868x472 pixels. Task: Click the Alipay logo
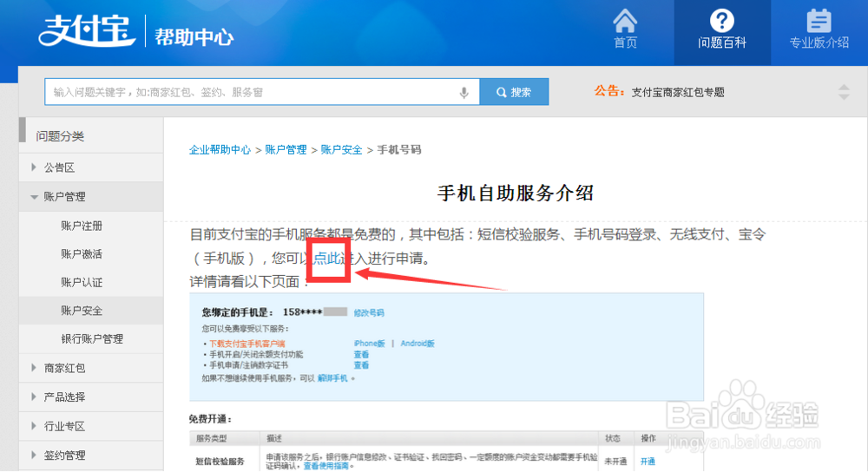(x=87, y=30)
